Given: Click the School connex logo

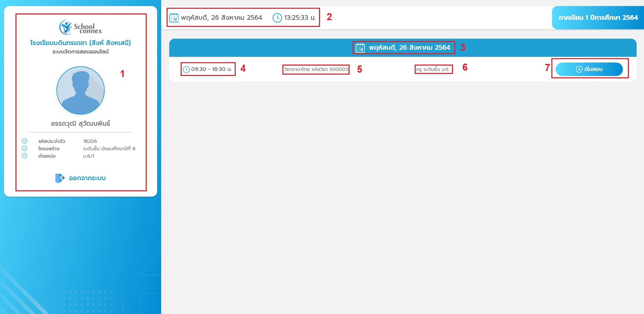Looking at the screenshot, I should [x=81, y=27].
